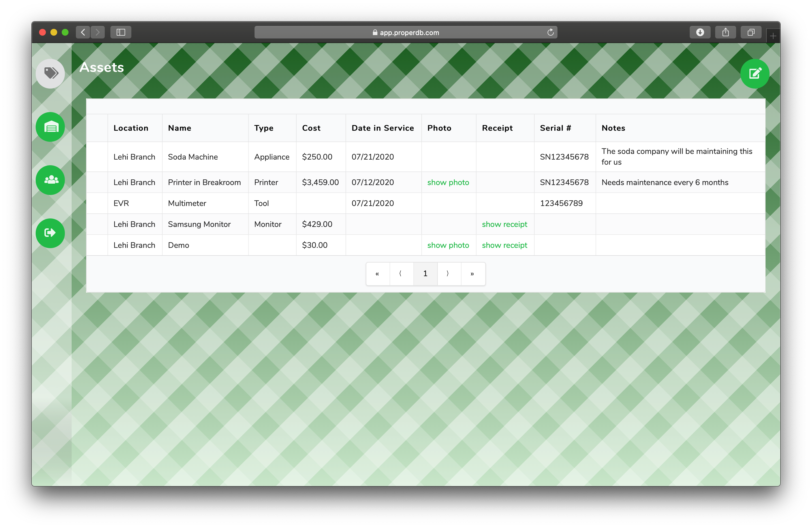812x528 pixels.
Task: Select the tag icon in the sidebar
Action: click(50, 73)
